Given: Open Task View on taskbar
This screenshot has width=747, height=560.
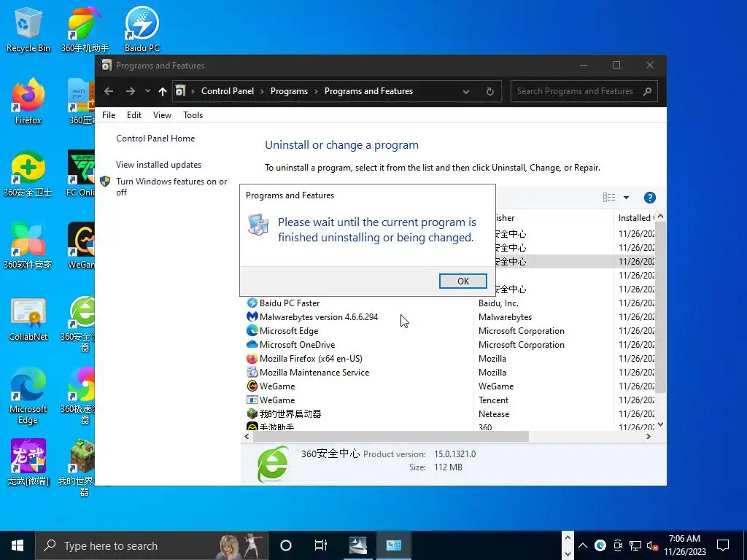Looking at the screenshot, I should click(321, 545).
